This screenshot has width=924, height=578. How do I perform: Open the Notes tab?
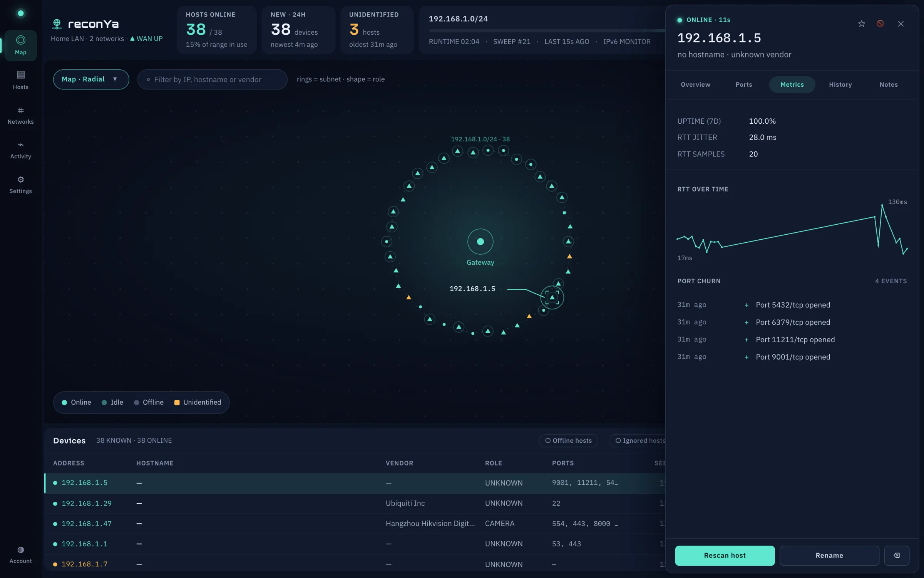(x=889, y=84)
